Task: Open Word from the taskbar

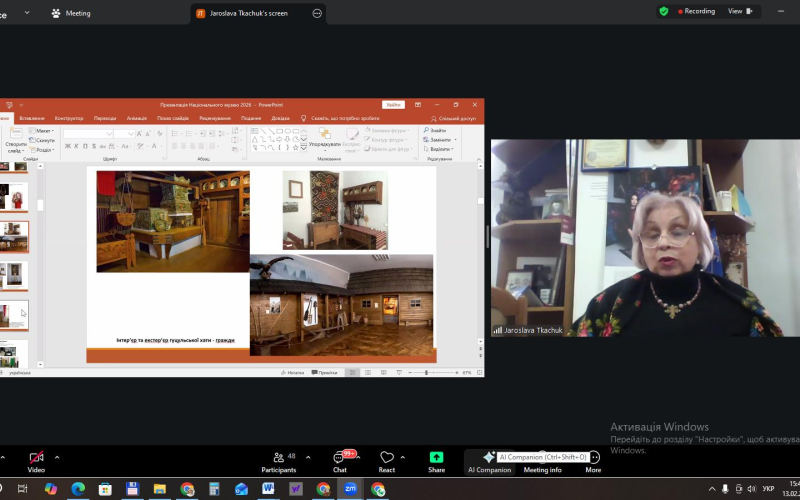Action: [x=268, y=489]
